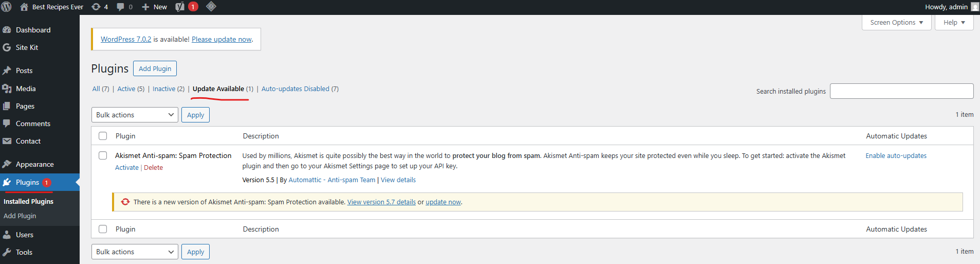Click the Site Kit G icon
980x264 pixels.
click(x=7, y=47)
